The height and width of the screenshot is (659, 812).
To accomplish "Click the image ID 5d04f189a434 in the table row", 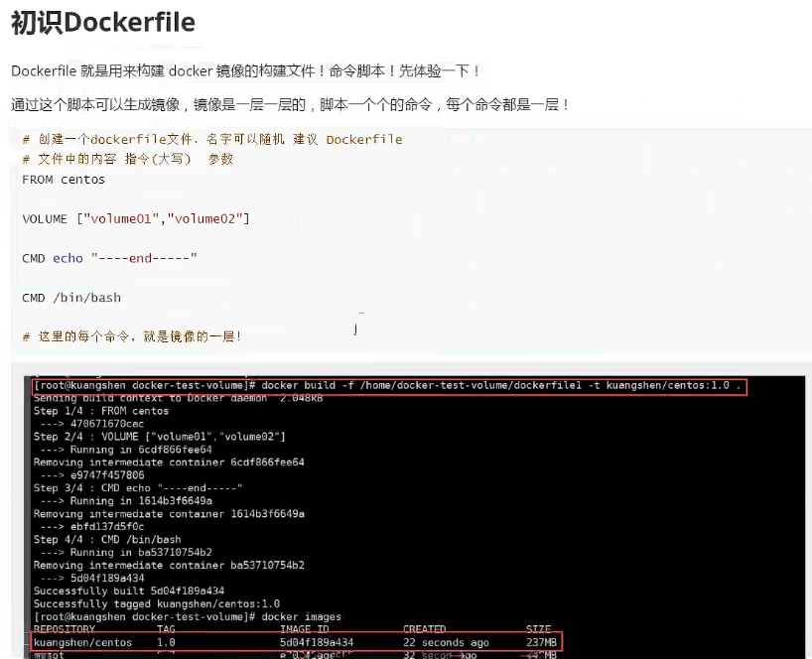I will click(x=317, y=642).
